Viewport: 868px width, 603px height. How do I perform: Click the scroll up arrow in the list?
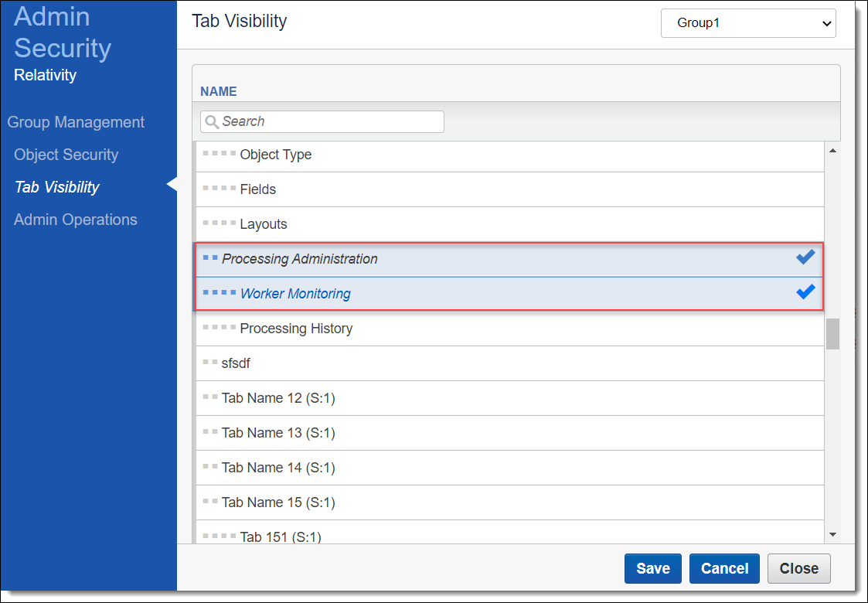point(832,151)
